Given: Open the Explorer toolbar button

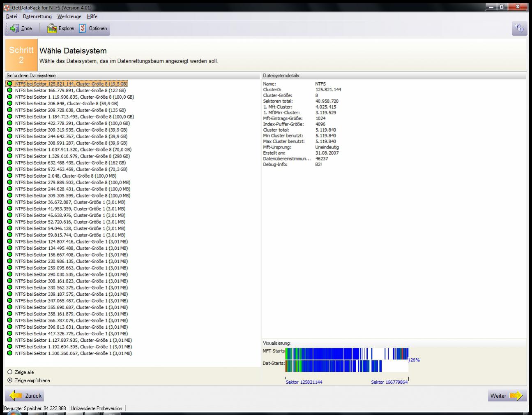Looking at the screenshot, I should 60,28.
